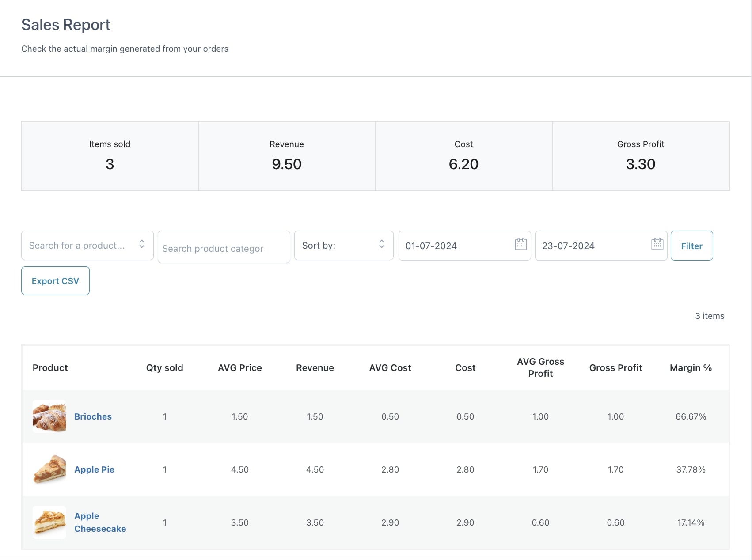Click the end date field 23-07-2024
This screenshot has height=560, width=752.
(592, 246)
